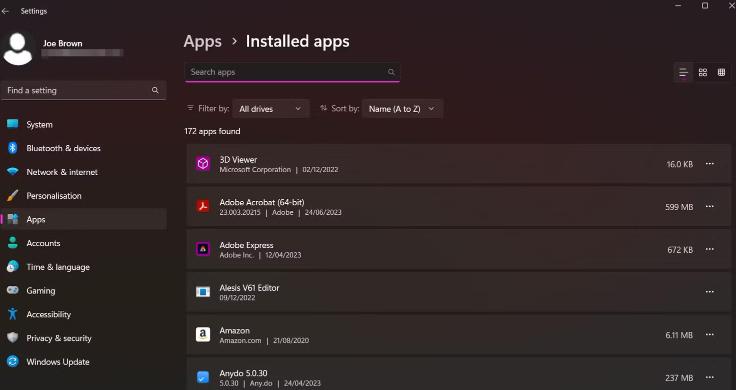Expand the Name (A to Z) sort dropdown

click(402, 108)
